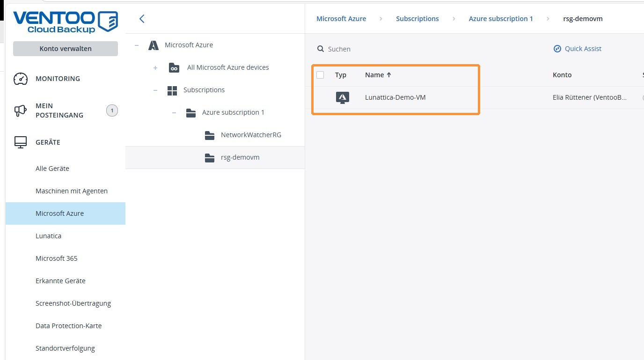644x360 pixels.
Task: Select NetworkWatcherRG resource group
Action: 251,135
